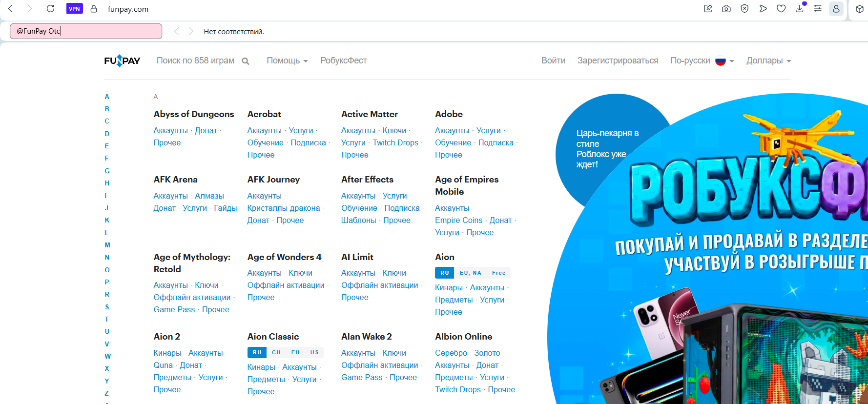
Task: Click the browser reload icon
Action: click(50, 8)
